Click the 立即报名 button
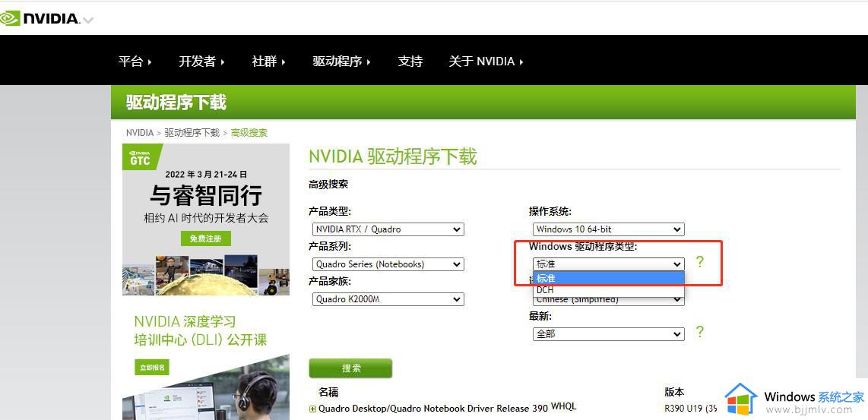Viewport: 868px width, 420px height. pos(152,367)
